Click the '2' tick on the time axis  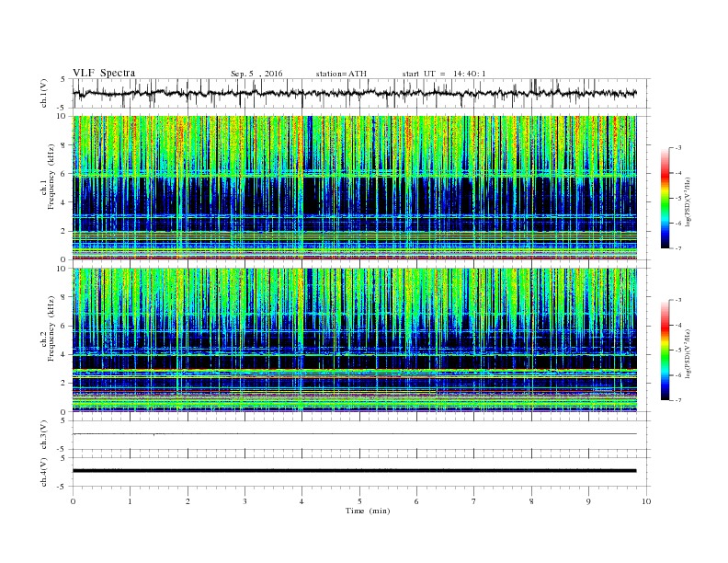click(188, 501)
